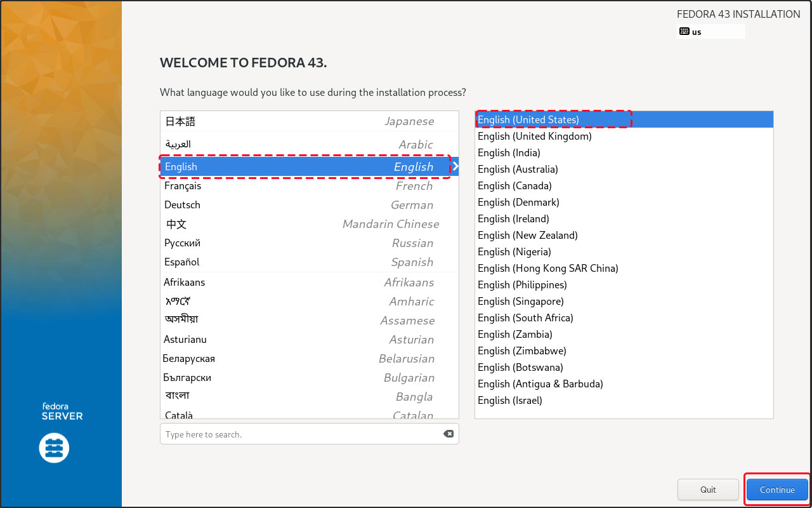
Task: Choose Arabic in the language list
Action: [x=309, y=144]
